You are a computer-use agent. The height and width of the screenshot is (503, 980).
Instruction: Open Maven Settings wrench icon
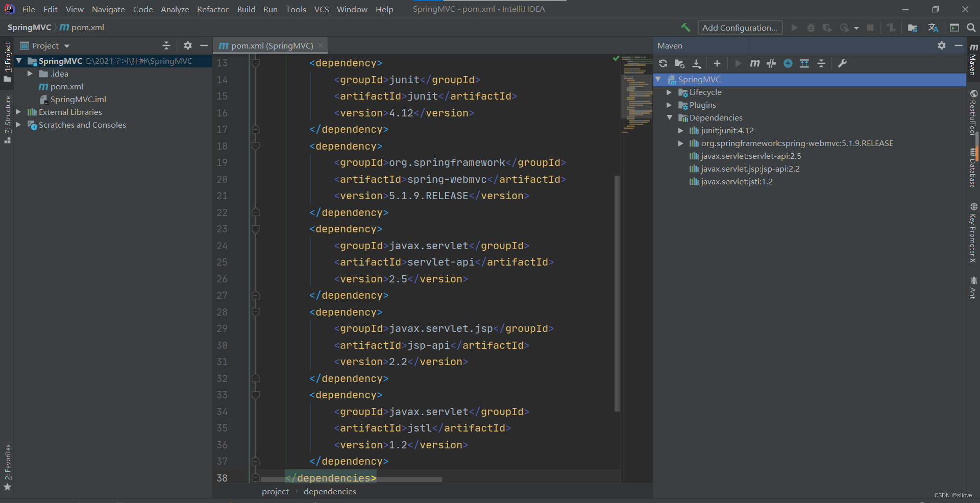(842, 63)
